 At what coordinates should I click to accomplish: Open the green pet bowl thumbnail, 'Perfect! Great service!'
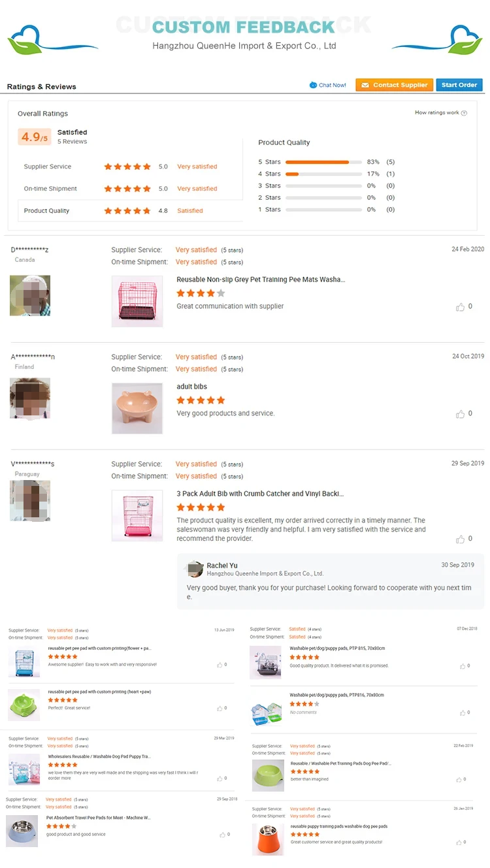point(24,705)
